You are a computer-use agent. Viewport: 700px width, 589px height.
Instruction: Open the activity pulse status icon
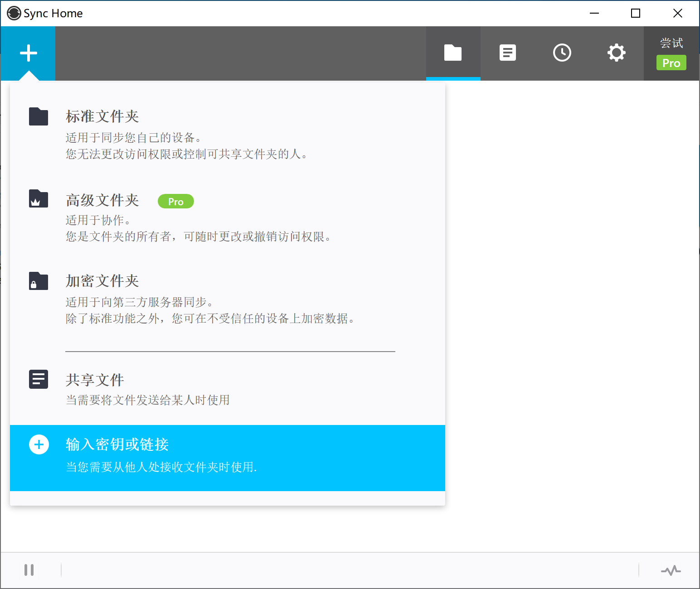tap(671, 570)
